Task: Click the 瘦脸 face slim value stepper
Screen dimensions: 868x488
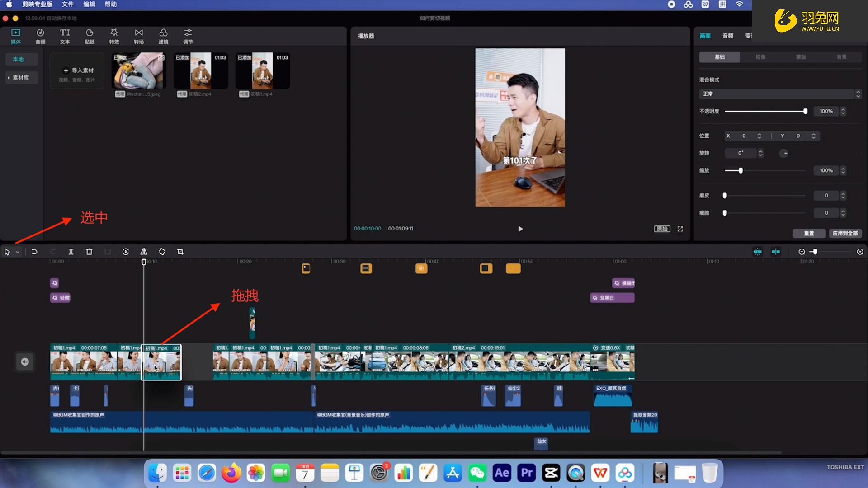Action: point(843,213)
